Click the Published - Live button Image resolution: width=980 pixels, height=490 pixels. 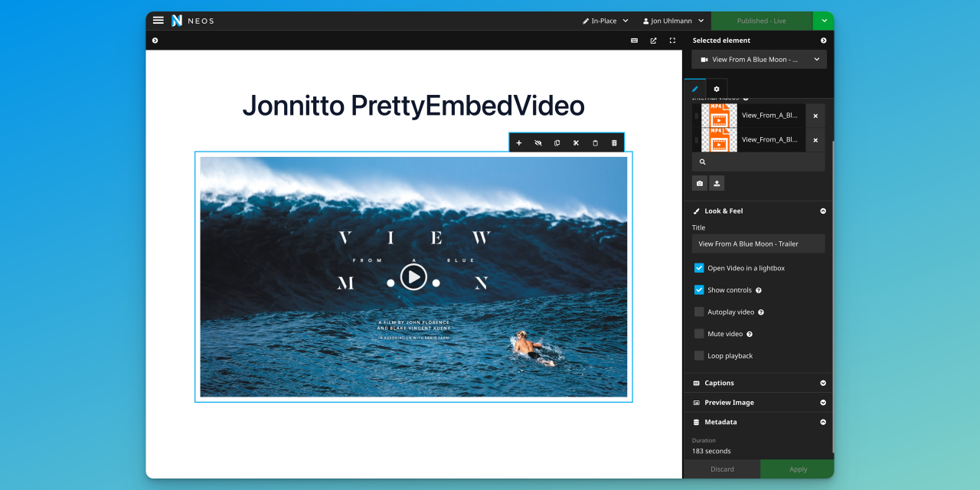[762, 21]
